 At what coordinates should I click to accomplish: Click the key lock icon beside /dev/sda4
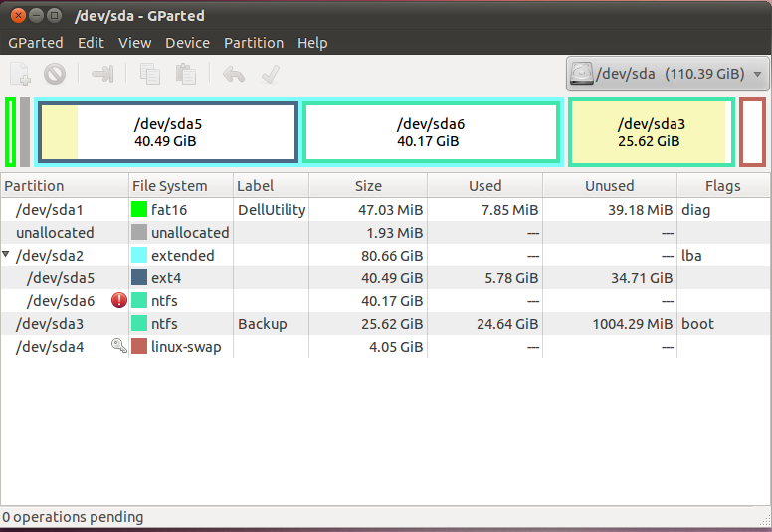click(119, 346)
